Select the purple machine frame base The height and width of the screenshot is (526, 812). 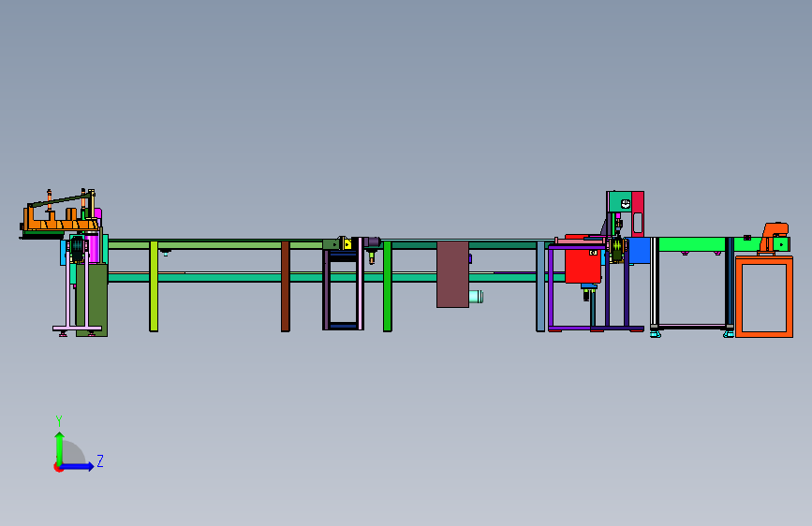pos(596,329)
